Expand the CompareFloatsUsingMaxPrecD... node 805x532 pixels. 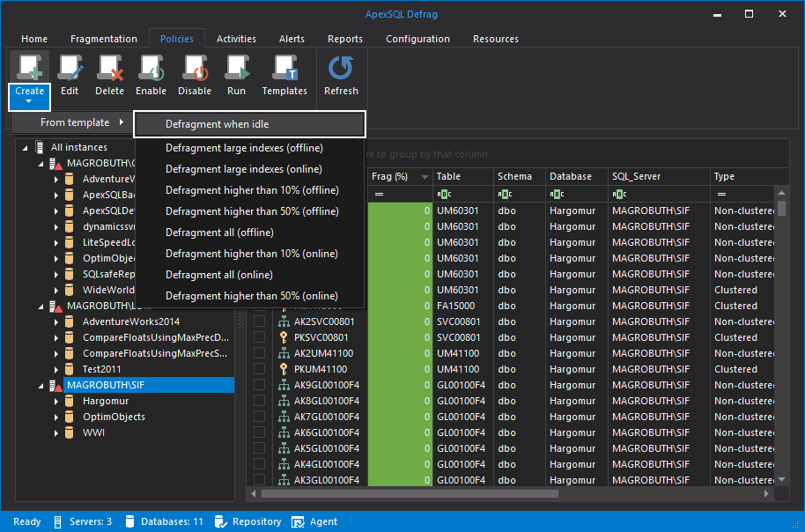(x=56, y=337)
